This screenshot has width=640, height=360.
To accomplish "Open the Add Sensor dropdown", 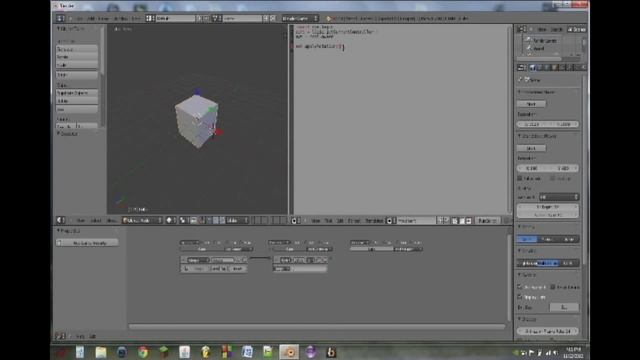I will (239, 249).
